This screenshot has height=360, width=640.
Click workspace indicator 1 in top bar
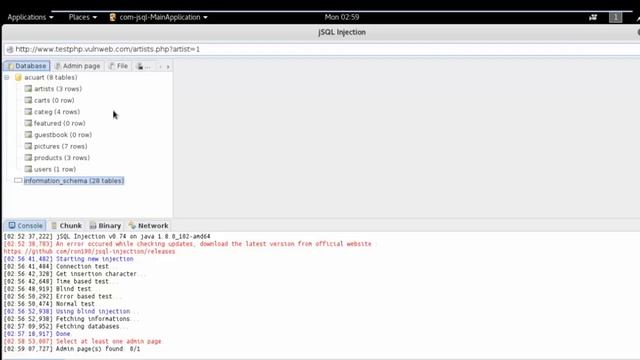[x=616, y=17]
